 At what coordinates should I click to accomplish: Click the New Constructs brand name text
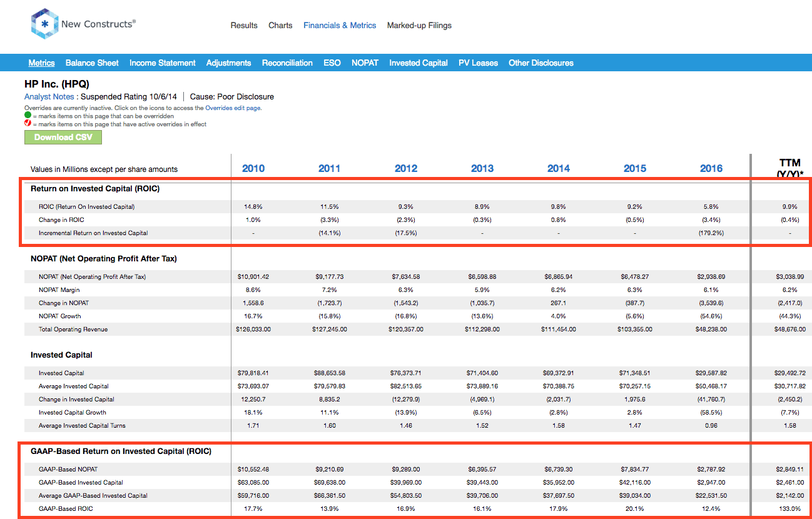point(97,24)
